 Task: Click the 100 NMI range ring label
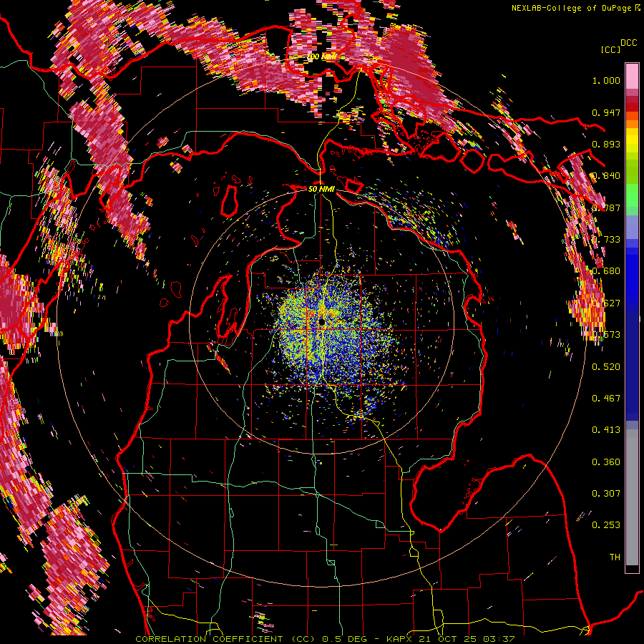(x=322, y=57)
